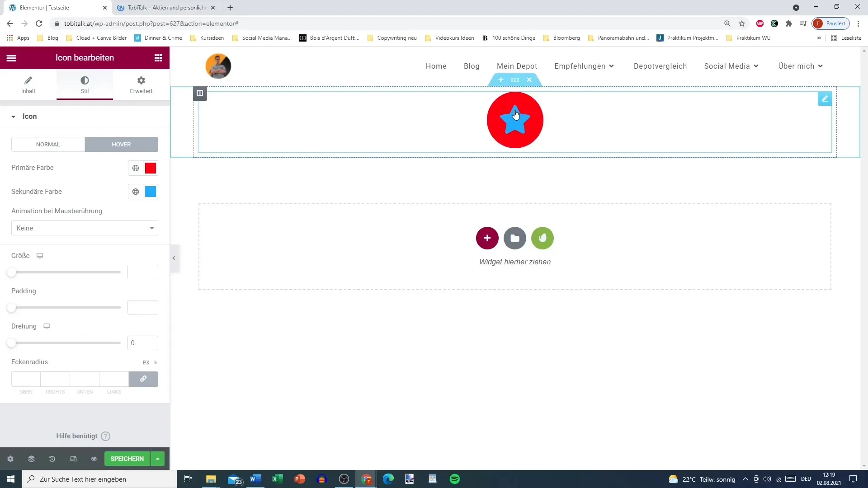Click responsive device icon next to Drehung
The width and height of the screenshot is (868, 488).
[x=47, y=326]
